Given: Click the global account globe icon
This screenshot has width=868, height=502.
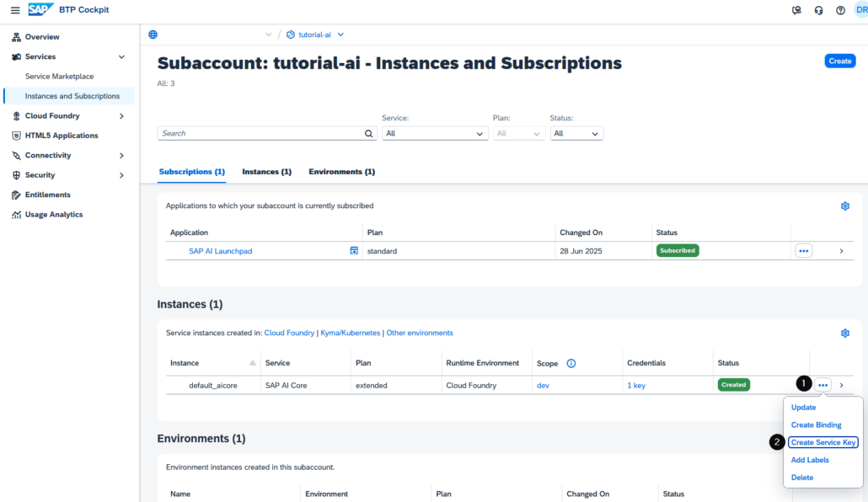Looking at the screenshot, I should click(x=153, y=35).
